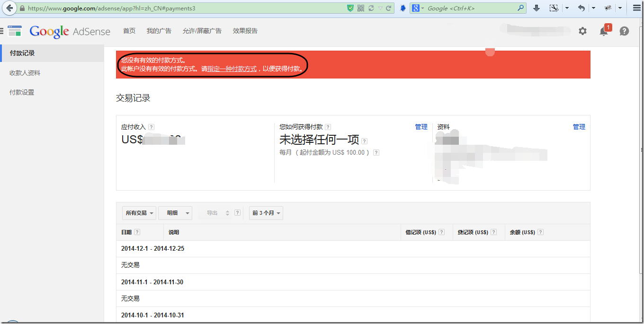Click the help mark beside 应付收入
The width and height of the screenshot is (644, 324).
tap(151, 127)
